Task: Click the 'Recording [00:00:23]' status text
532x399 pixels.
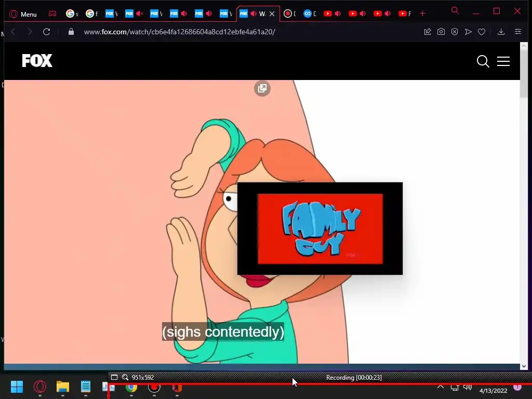Action: 354,377
